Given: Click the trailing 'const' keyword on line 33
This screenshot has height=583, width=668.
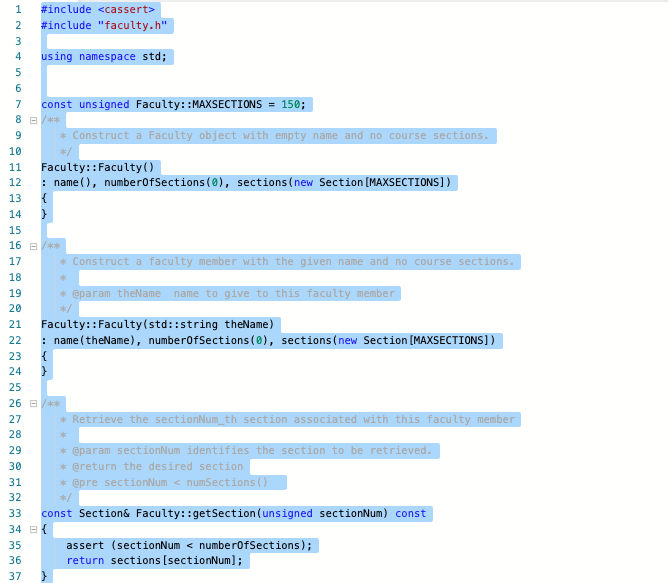Looking at the screenshot, I should (x=411, y=514).
